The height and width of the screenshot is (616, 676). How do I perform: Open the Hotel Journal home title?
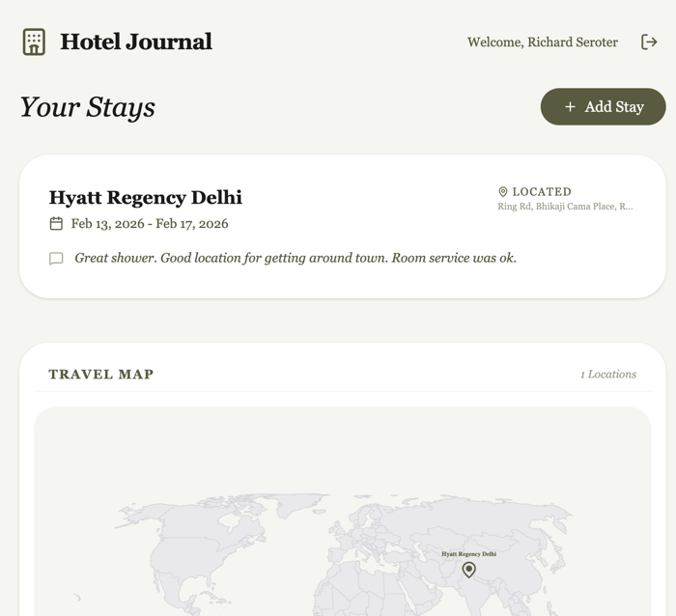136,42
